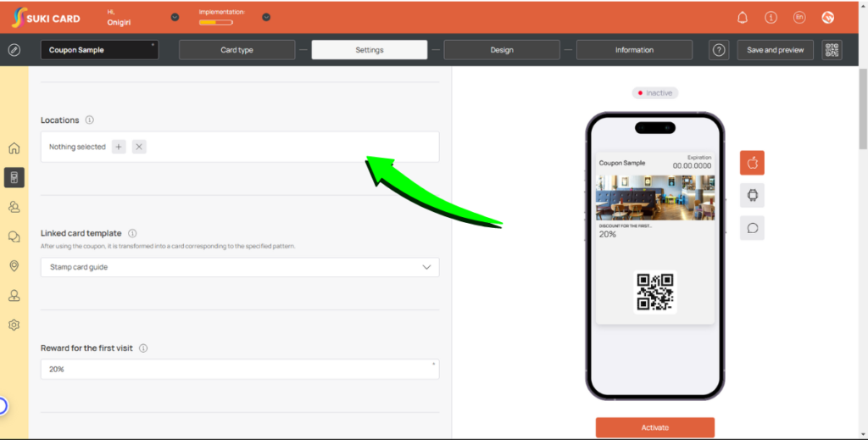The height and width of the screenshot is (440, 868).
Task: Click the notification bell icon
Action: coord(743,18)
